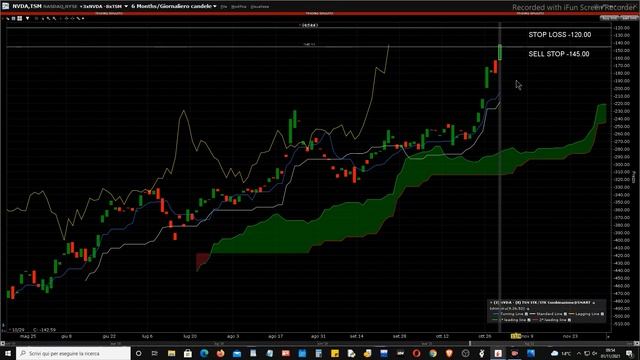Toggle the 2° leading line checkbox

[569, 320]
